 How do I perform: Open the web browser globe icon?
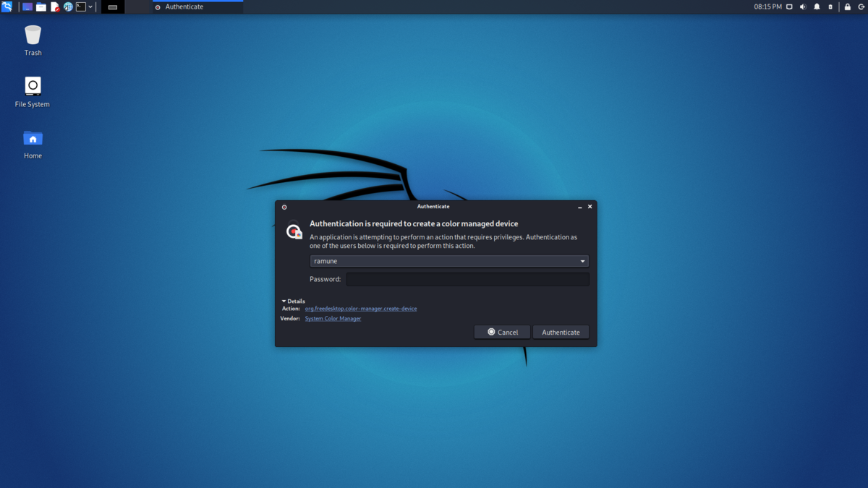tap(68, 7)
